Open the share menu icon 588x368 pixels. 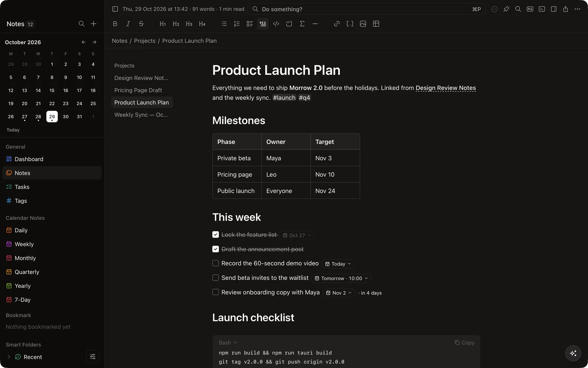coord(565,9)
